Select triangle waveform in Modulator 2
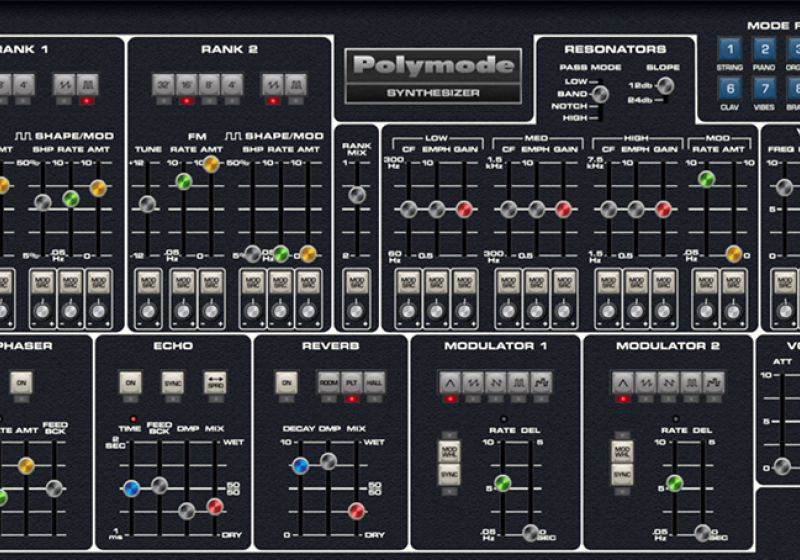The image size is (800, 560). coord(622,382)
